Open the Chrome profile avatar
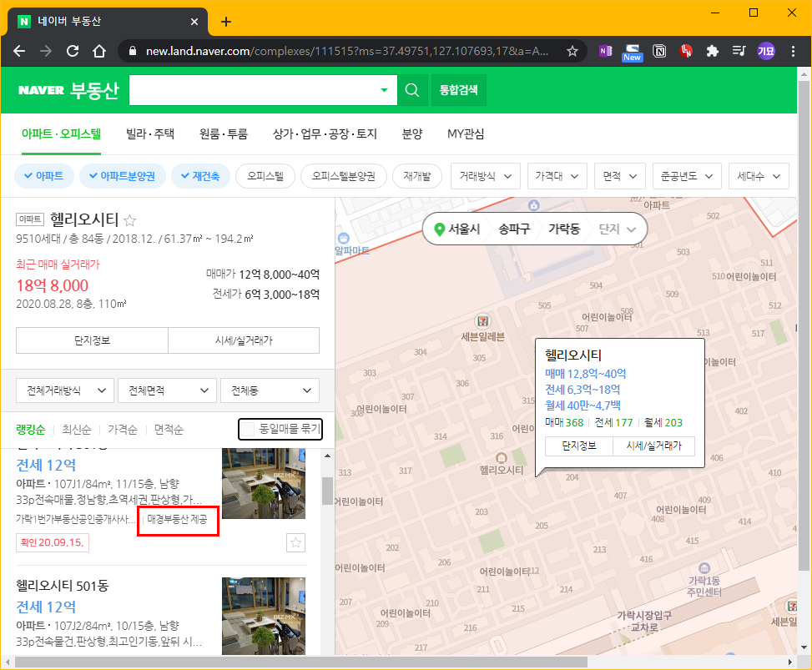This screenshot has width=812, height=670. 766,51
